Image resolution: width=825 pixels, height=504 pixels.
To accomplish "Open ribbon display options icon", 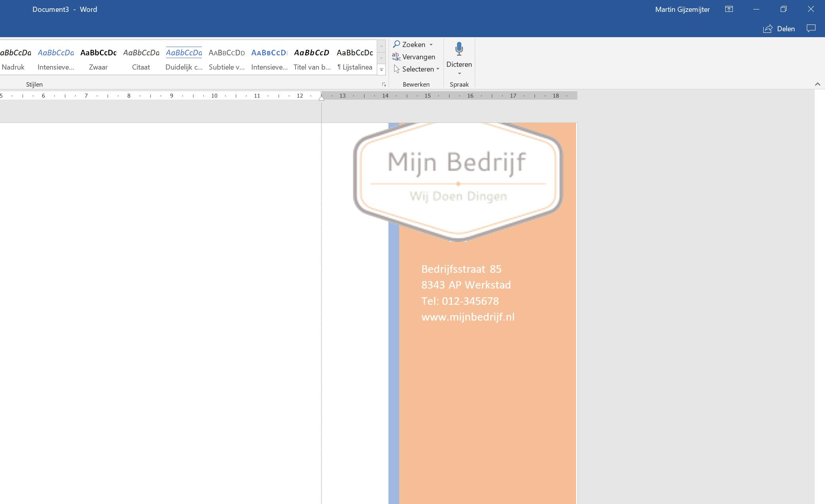I will coord(729,9).
